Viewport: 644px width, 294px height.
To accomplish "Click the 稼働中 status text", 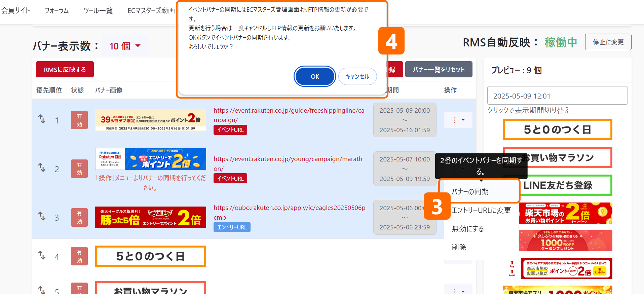I will (x=561, y=42).
